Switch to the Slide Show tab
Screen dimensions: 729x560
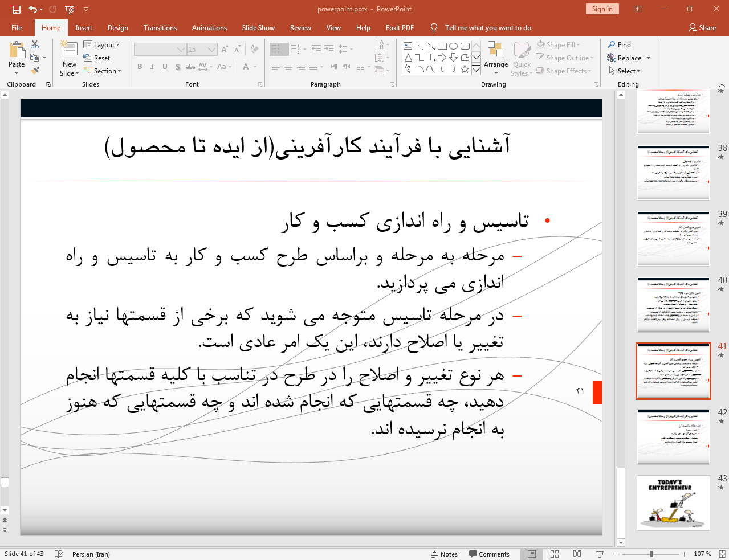coord(258,28)
